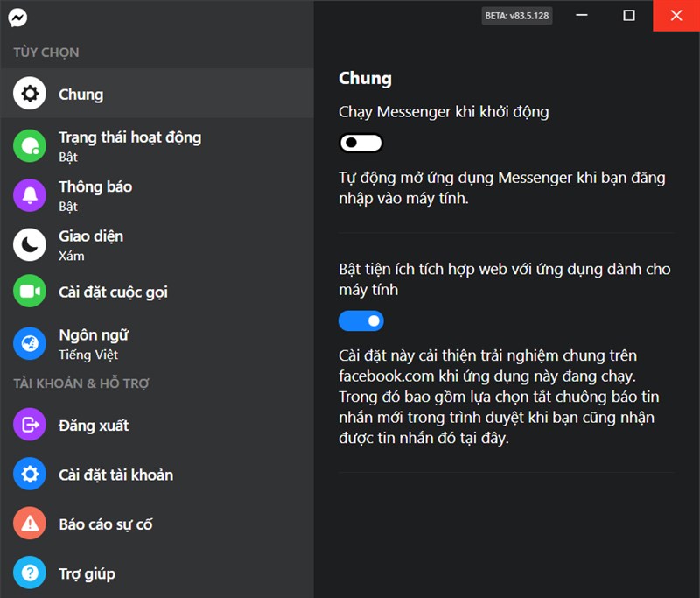Click the purple bell Thông báo icon
700x598 pixels.
[29, 195]
